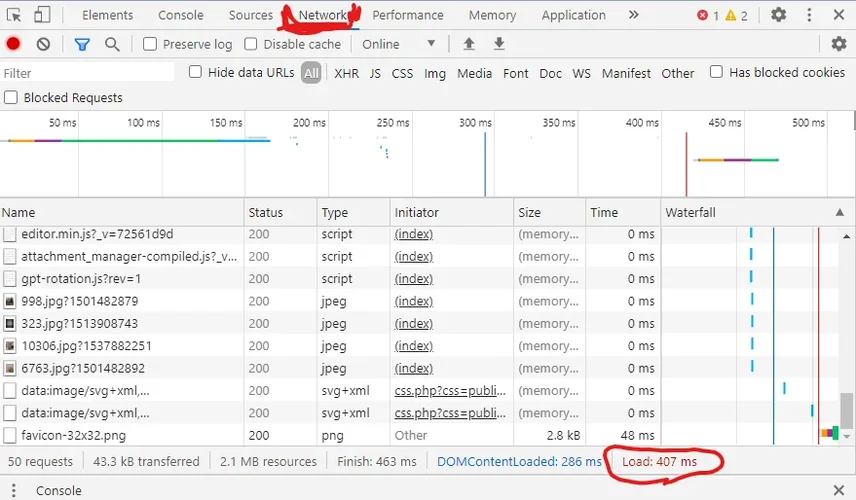Tick the Hide data URLs checkbox
Image resolution: width=856 pixels, height=500 pixels.
[x=196, y=72]
